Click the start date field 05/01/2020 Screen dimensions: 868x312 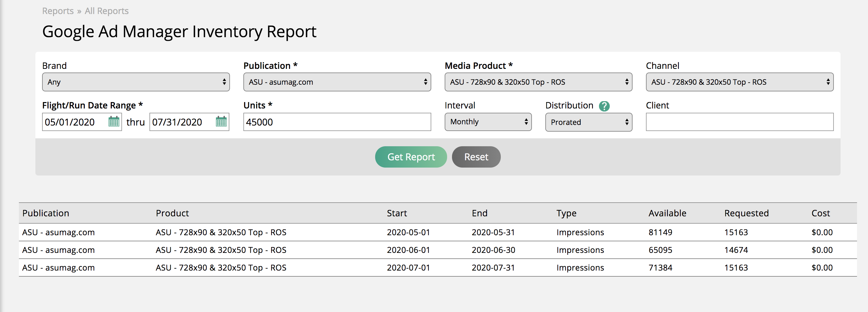coord(82,122)
